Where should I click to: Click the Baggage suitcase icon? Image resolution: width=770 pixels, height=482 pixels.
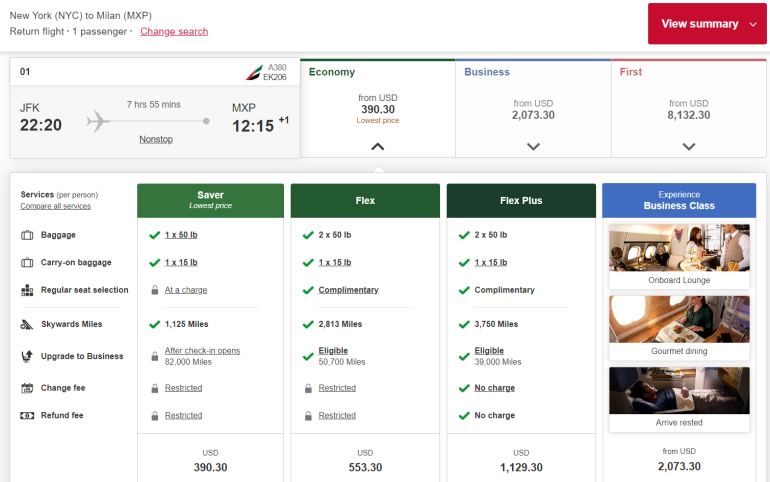coord(26,235)
